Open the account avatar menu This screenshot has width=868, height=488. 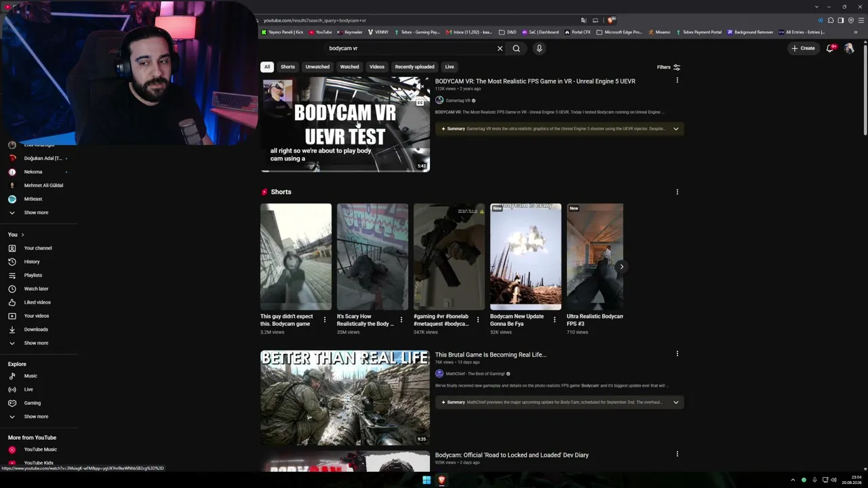click(849, 48)
